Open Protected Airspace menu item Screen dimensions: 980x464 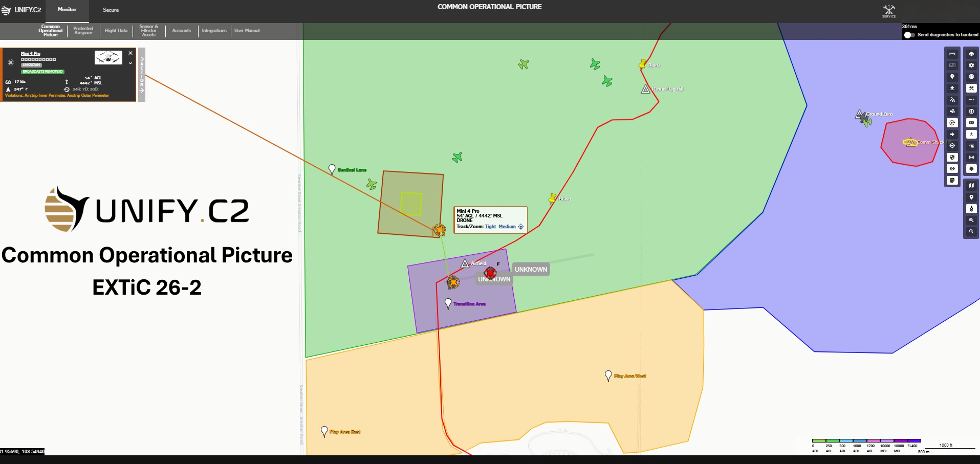tap(83, 31)
